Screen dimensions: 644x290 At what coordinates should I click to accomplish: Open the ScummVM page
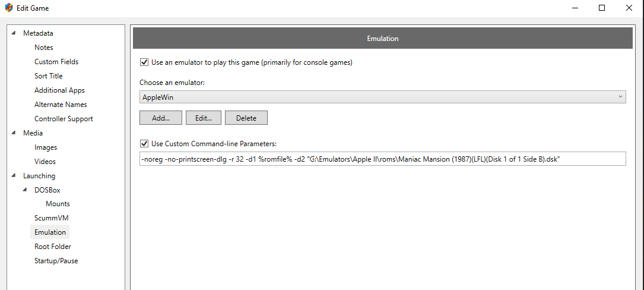pos(51,218)
